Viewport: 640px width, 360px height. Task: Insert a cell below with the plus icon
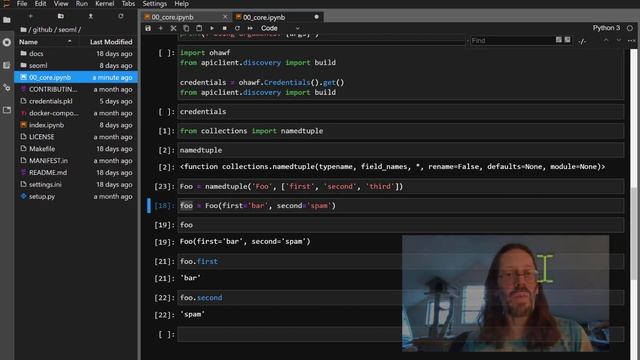(160, 28)
